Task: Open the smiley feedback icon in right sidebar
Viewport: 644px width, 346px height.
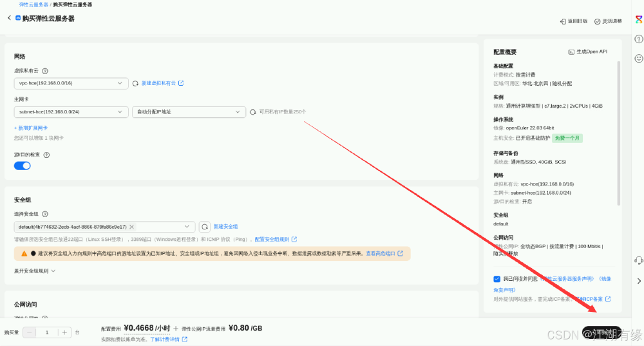Action: coord(639,59)
